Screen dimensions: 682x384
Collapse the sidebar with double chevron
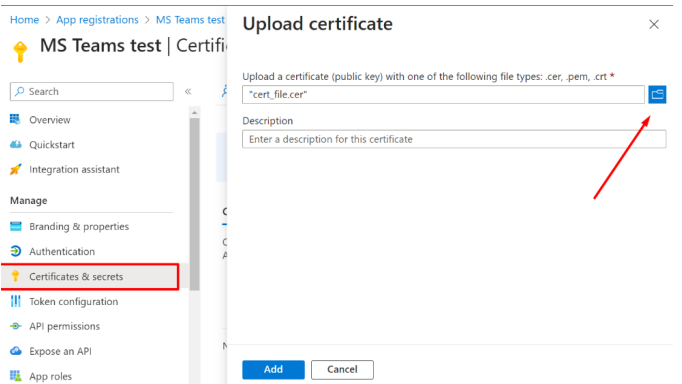188,91
